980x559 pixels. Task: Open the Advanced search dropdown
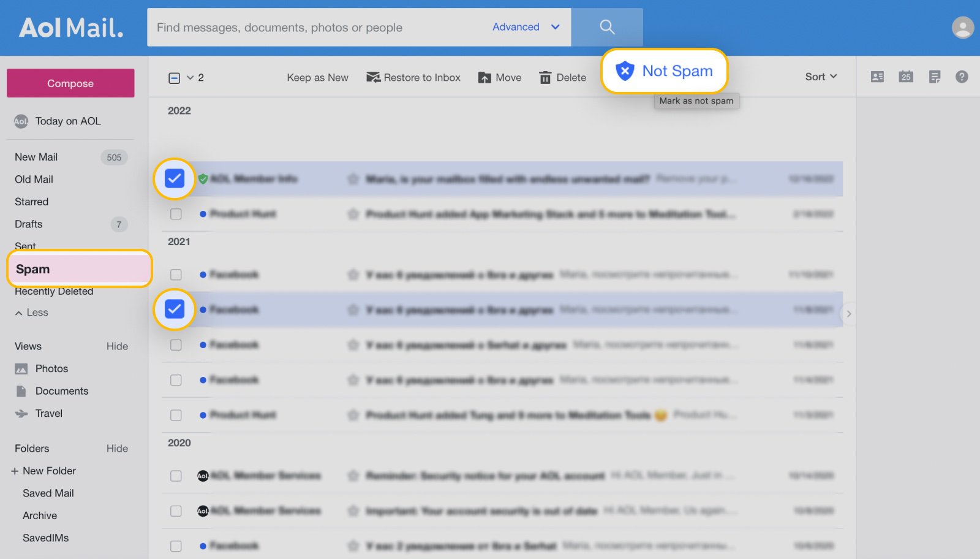(524, 27)
